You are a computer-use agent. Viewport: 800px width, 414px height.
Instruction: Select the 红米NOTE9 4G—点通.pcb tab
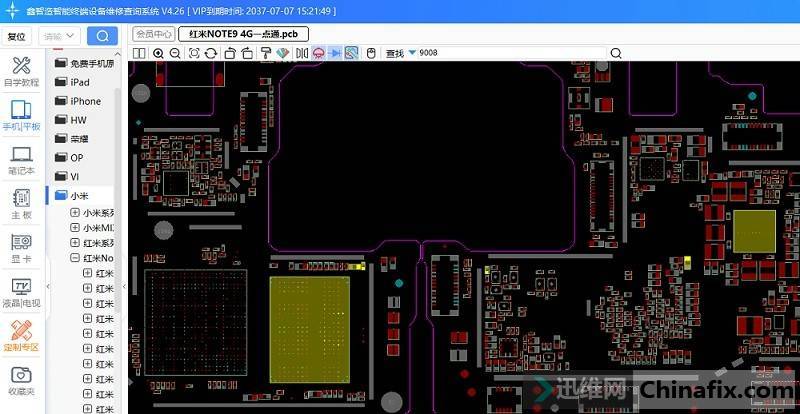pyautogui.click(x=244, y=33)
